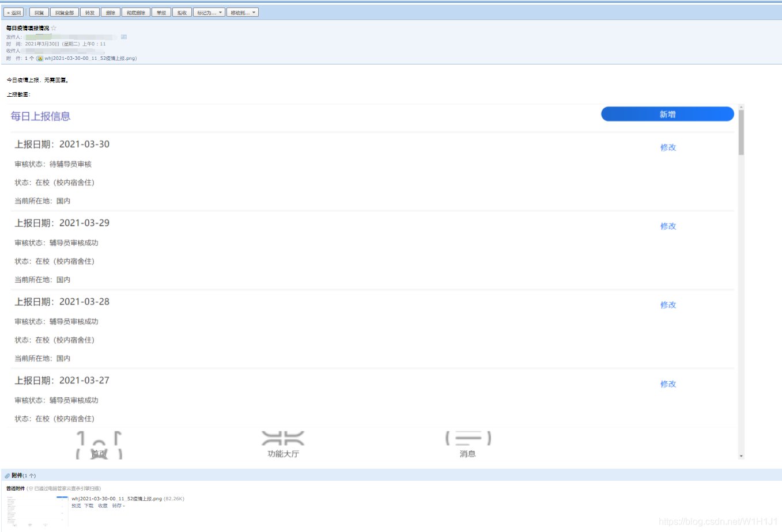Click the 功能大厅 icon in the embedded screenshot
Image resolution: width=782 pixels, height=532 pixels.
[x=282, y=439]
